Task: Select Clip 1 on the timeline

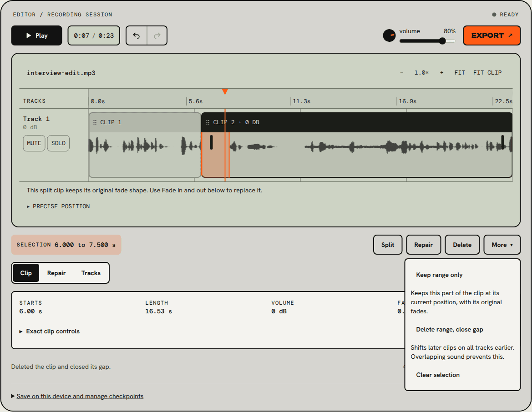Action: tap(145, 145)
